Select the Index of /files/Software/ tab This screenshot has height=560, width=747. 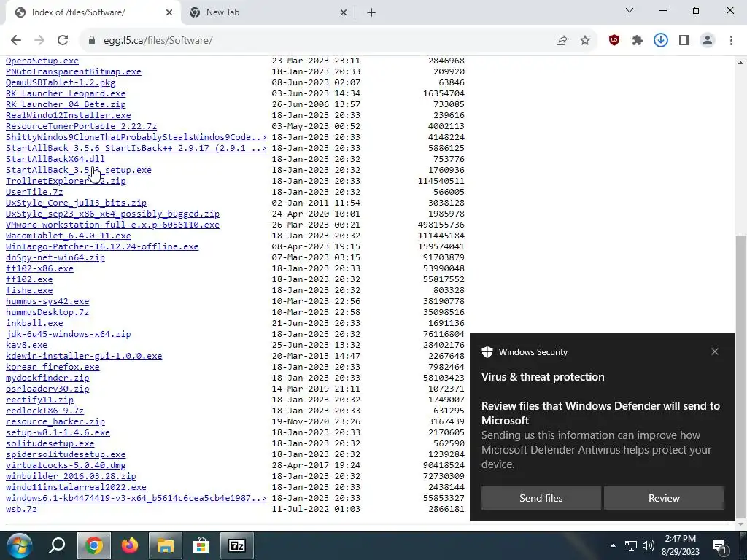93,13
